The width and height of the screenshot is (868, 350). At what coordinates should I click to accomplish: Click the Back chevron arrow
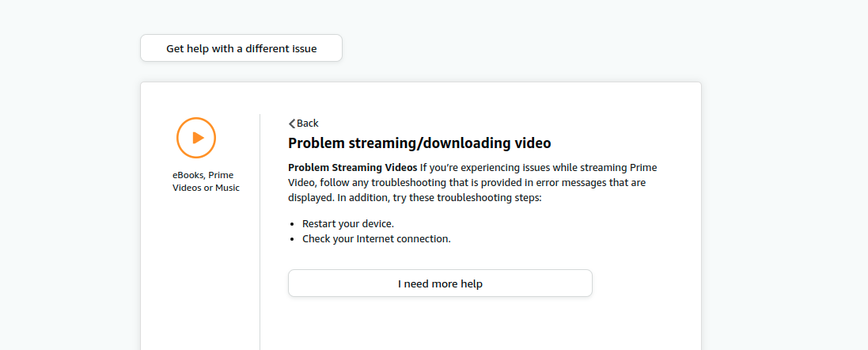pyautogui.click(x=292, y=124)
